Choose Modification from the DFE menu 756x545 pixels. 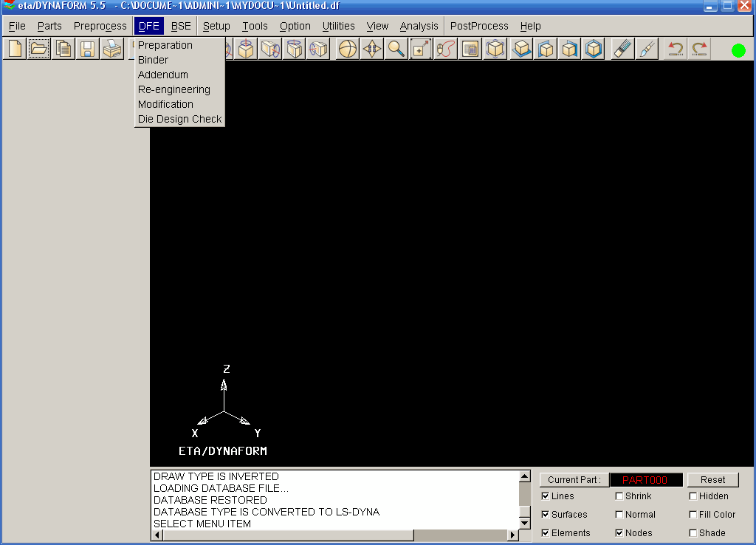(165, 105)
